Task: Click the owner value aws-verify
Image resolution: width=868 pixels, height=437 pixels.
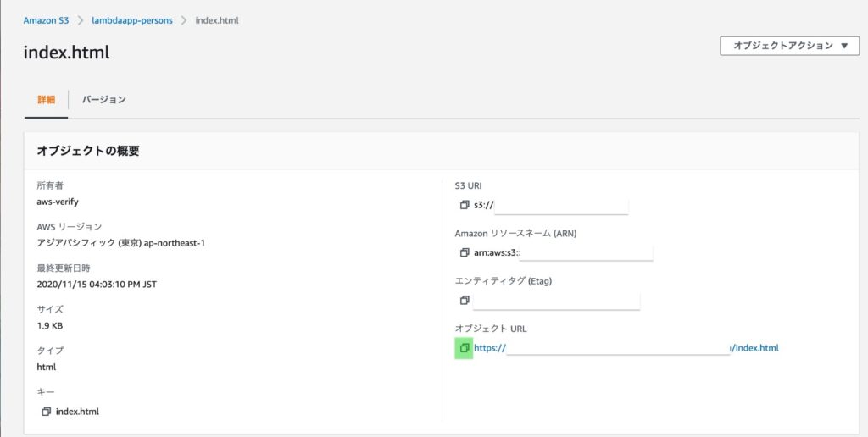Action: 58,202
